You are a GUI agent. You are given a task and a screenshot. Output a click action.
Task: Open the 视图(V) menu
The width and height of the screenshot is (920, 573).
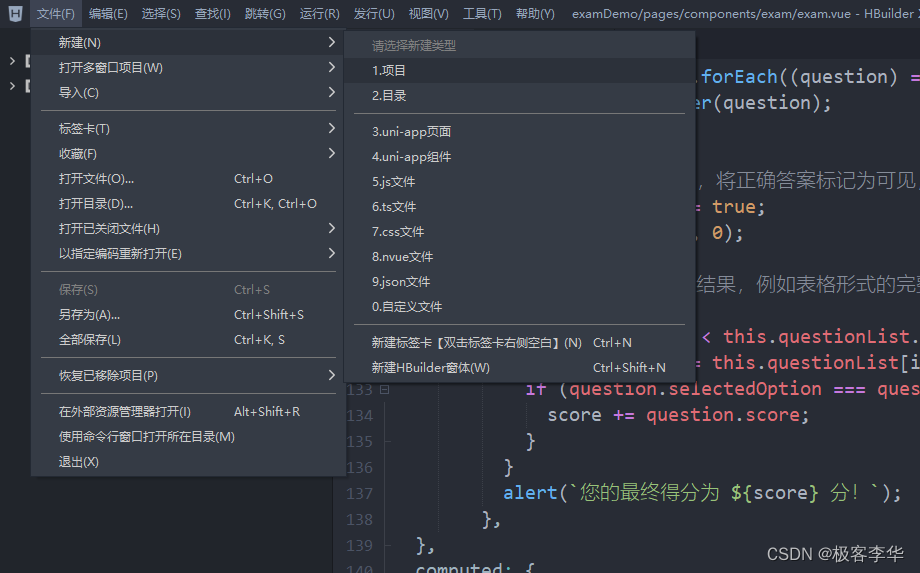[x=428, y=13]
